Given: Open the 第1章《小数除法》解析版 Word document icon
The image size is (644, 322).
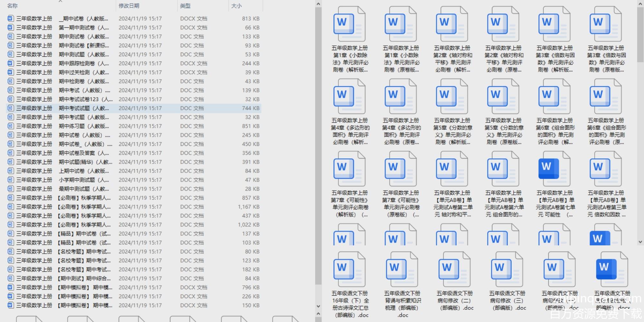Looking at the screenshot, I should point(349,24).
